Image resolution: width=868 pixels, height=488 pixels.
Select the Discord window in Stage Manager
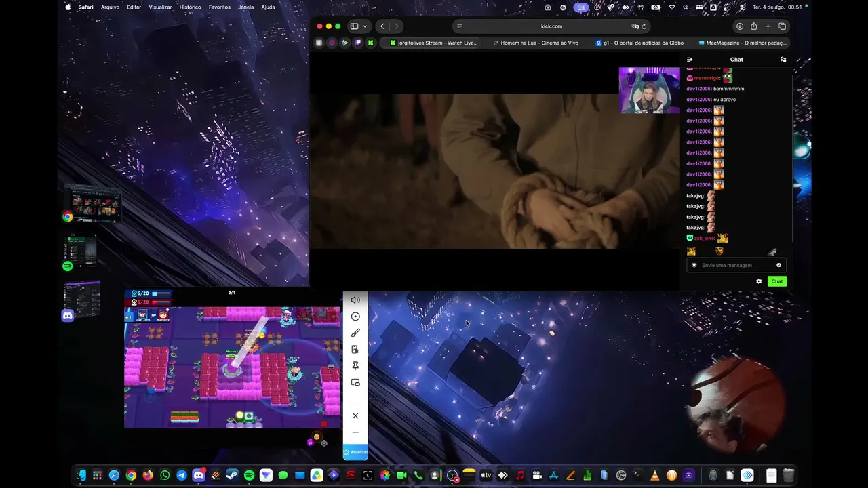(81, 299)
